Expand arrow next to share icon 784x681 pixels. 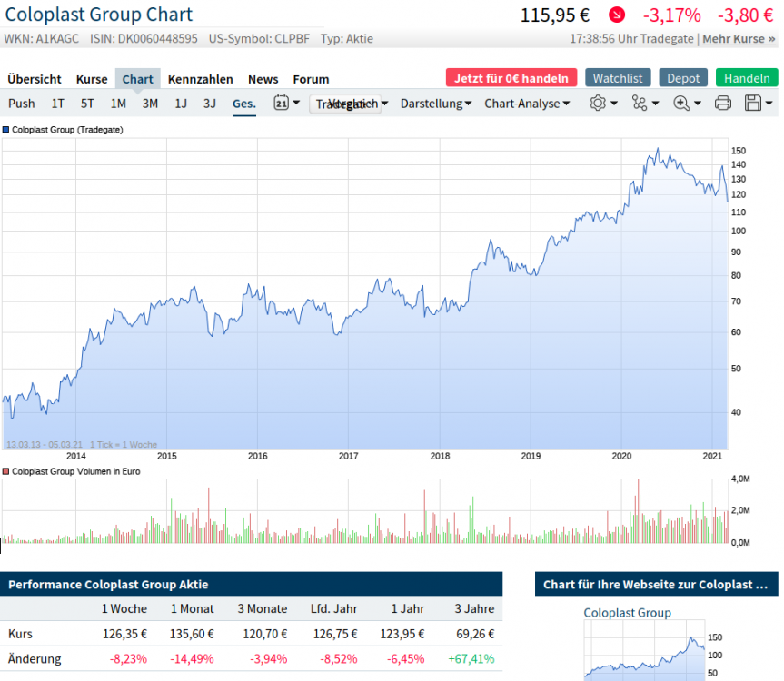click(x=656, y=104)
